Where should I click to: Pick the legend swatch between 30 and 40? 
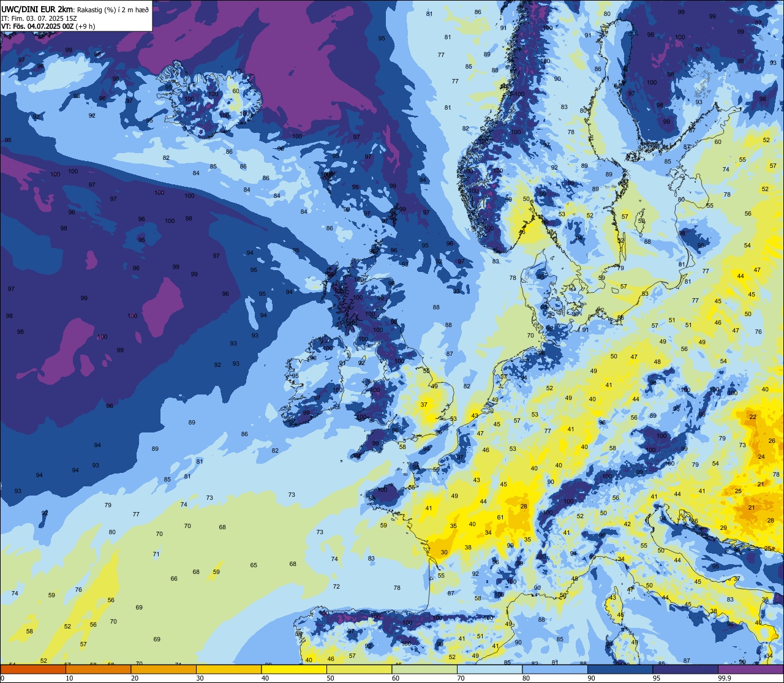(x=228, y=669)
